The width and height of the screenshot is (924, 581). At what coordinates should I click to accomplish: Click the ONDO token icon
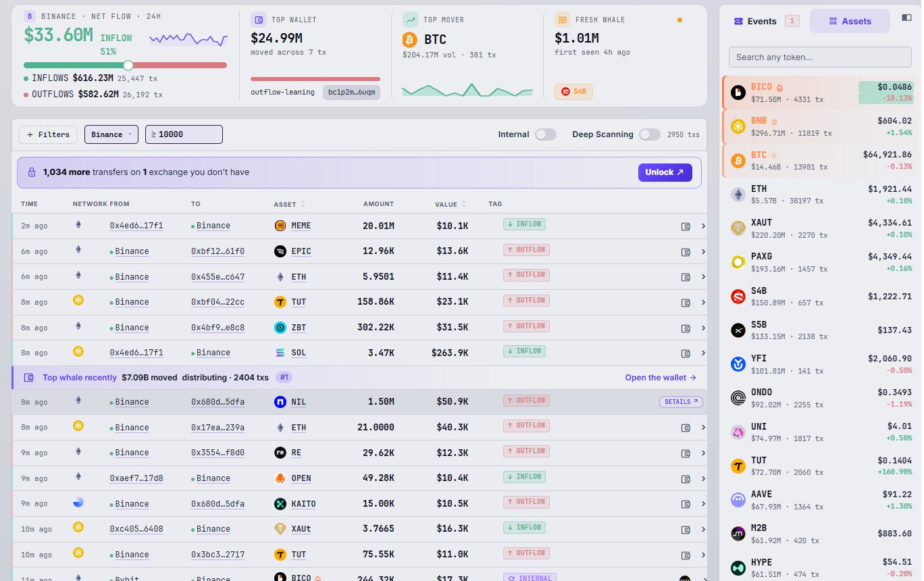point(738,398)
